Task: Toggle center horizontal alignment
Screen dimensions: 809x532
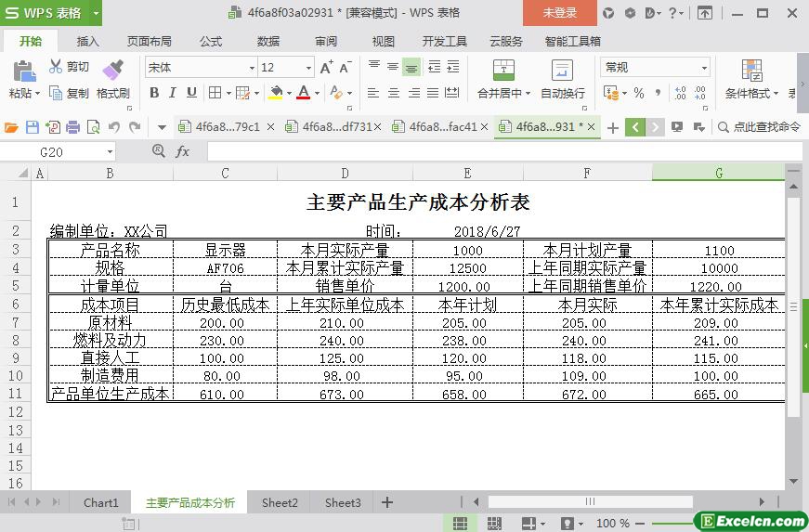Action: pos(394,93)
